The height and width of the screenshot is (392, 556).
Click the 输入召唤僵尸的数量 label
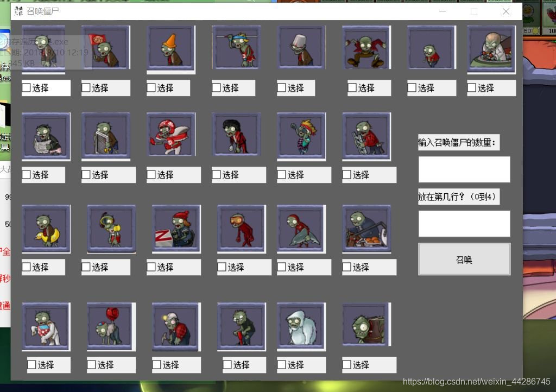pos(459,142)
